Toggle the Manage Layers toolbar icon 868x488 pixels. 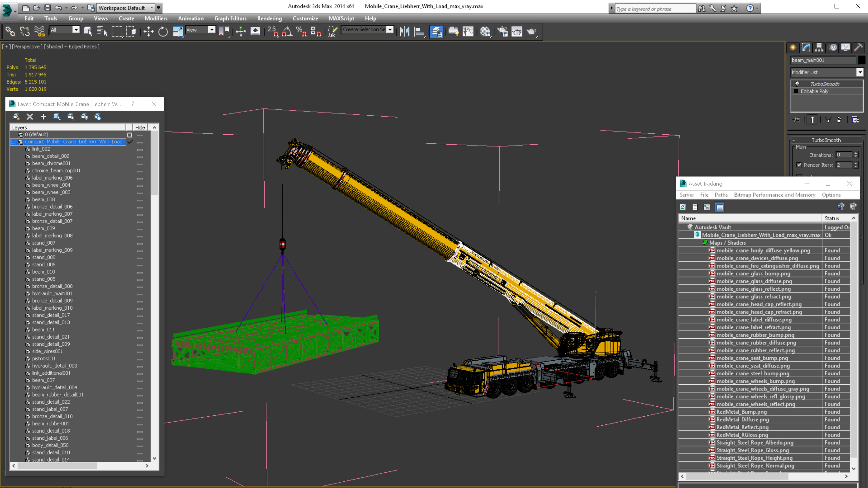click(x=436, y=31)
